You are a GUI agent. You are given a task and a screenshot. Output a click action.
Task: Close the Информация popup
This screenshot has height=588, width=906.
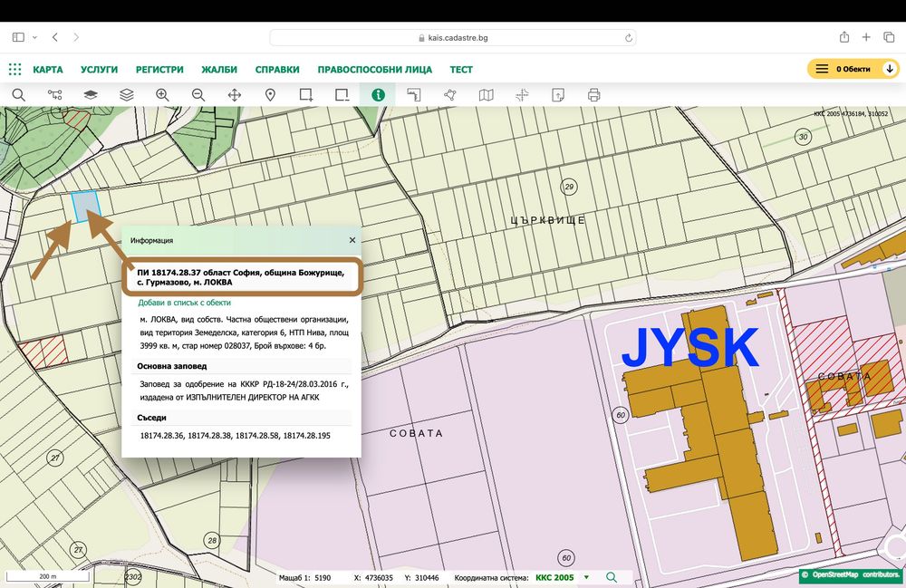352,240
